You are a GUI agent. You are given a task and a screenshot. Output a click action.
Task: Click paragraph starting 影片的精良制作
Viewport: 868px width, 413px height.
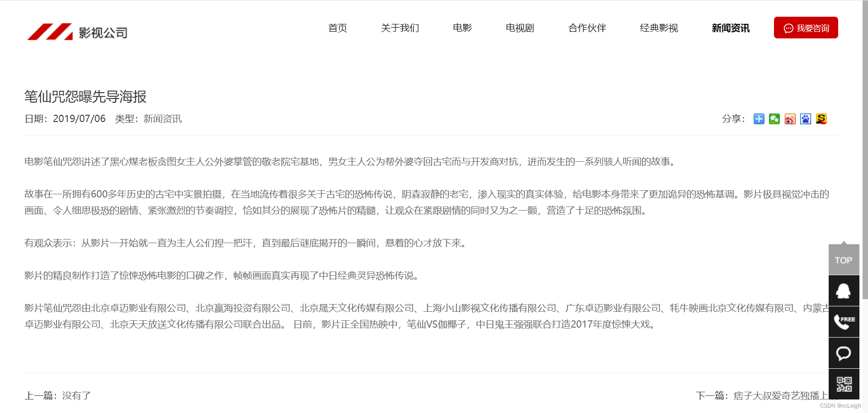click(x=223, y=276)
